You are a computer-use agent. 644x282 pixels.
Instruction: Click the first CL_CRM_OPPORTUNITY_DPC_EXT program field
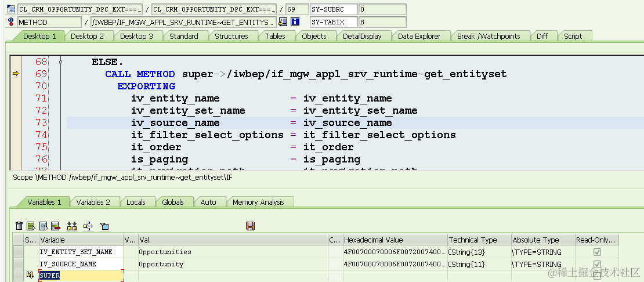pyautogui.click(x=80, y=9)
